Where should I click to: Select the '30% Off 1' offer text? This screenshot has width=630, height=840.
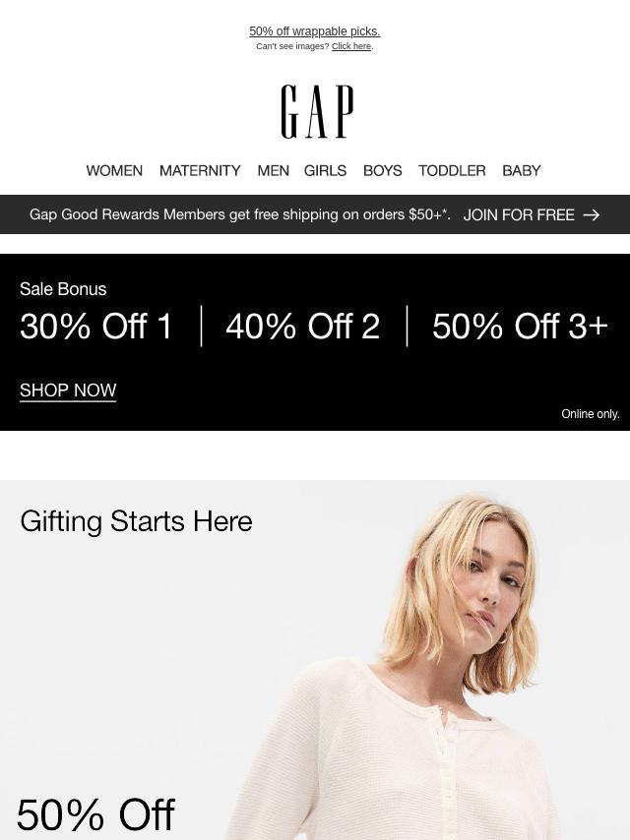[95, 326]
